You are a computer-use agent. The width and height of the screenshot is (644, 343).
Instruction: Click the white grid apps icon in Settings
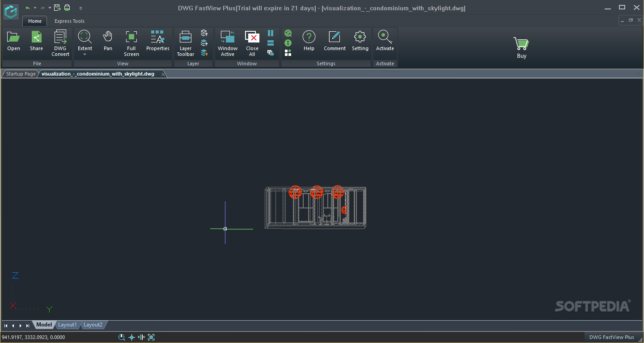point(288,53)
